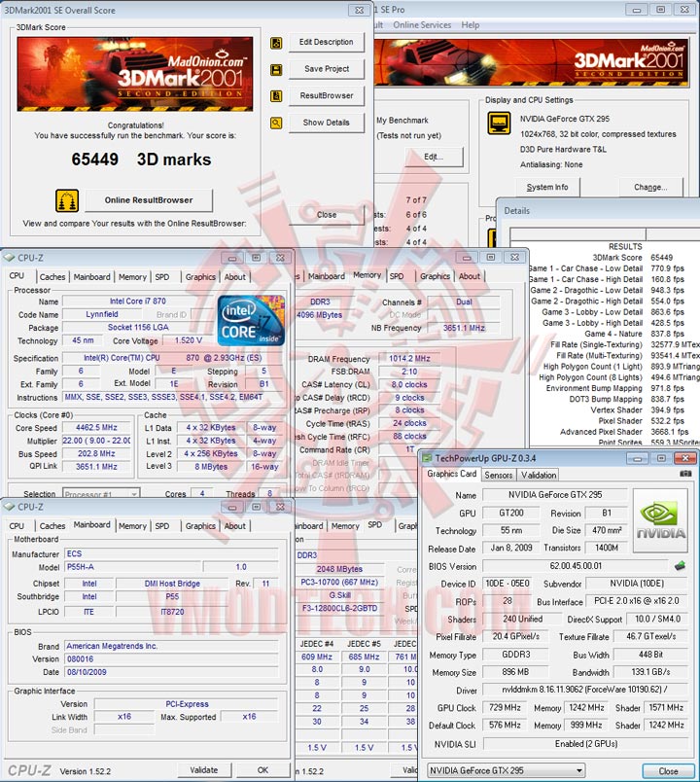Click the yellow tree icon beside Online ResultBrowser
Screen dimensions: 700x782
click(67, 200)
